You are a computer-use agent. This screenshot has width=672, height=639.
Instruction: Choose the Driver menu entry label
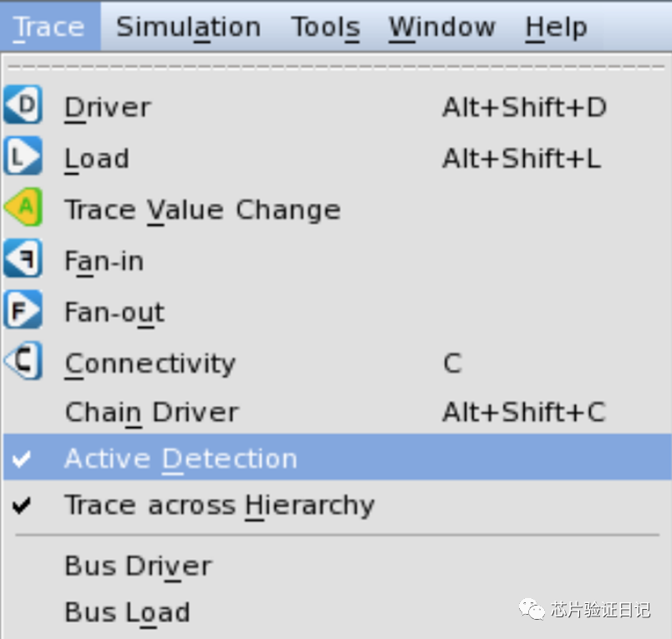108,107
